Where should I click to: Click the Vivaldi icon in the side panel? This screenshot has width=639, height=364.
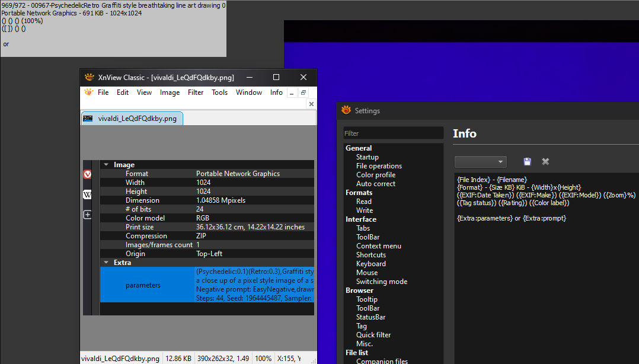point(87,174)
